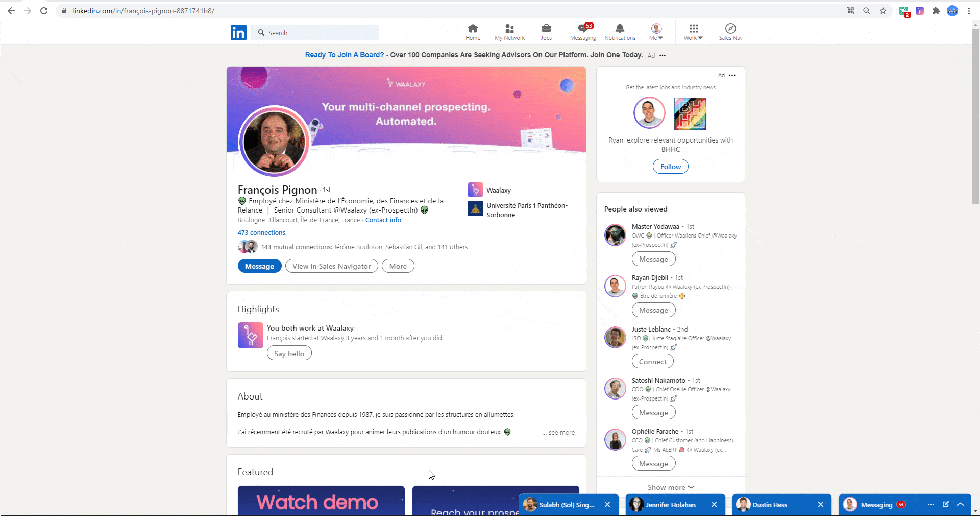The image size is (980, 516).
Task: View 473 connections link
Action: [x=261, y=233]
